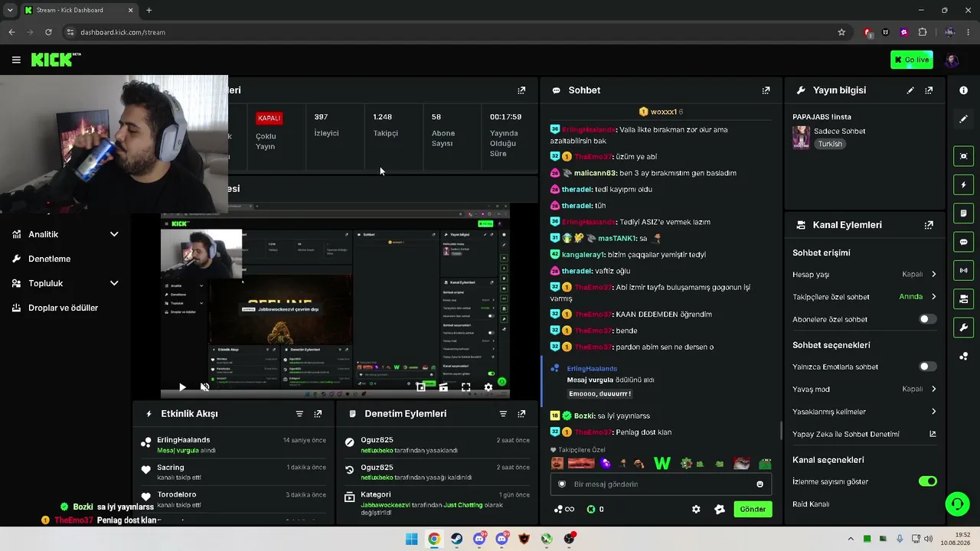Unmute the stream preview audio
980x551 pixels.
pos(204,387)
